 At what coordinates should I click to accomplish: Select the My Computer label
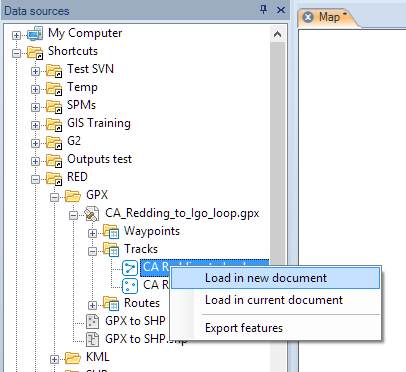tap(85, 33)
